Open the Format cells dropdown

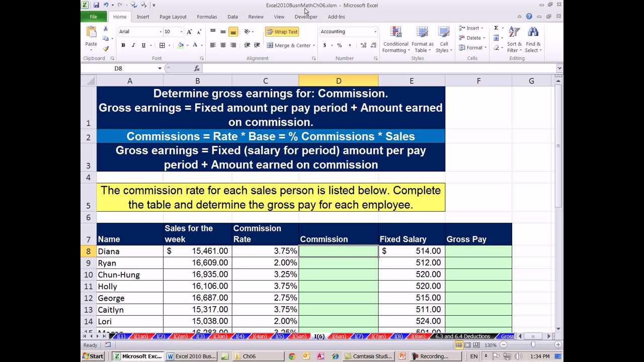pyautogui.click(x=473, y=48)
